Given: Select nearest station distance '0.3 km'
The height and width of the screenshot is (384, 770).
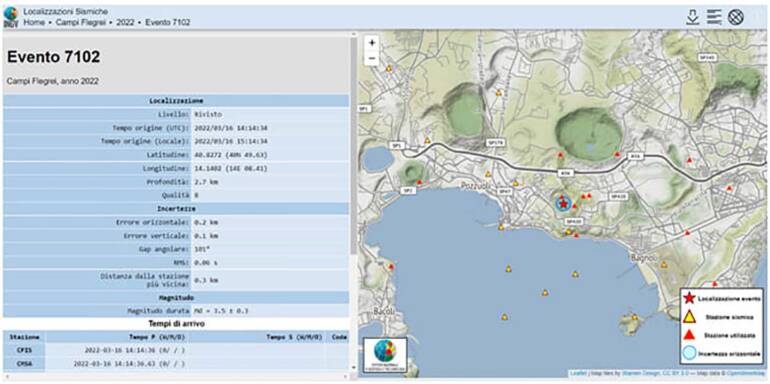Looking at the screenshot, I should click(206, 280).
